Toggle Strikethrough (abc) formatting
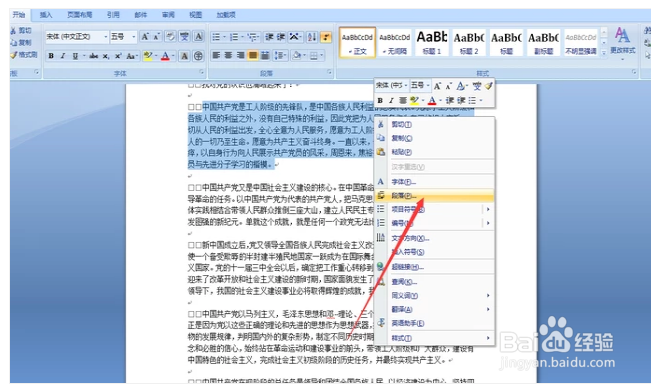 pyautogui.click(x=94, y=56)
